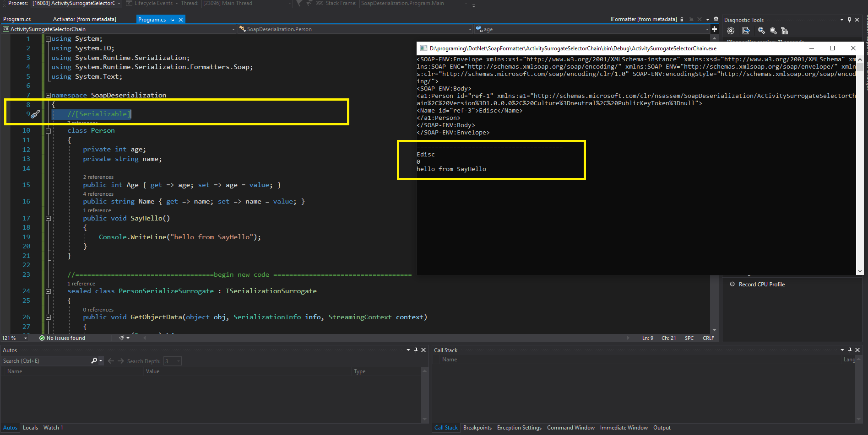Close the Autos panel

pyautogui.click(x=423, y=350)
